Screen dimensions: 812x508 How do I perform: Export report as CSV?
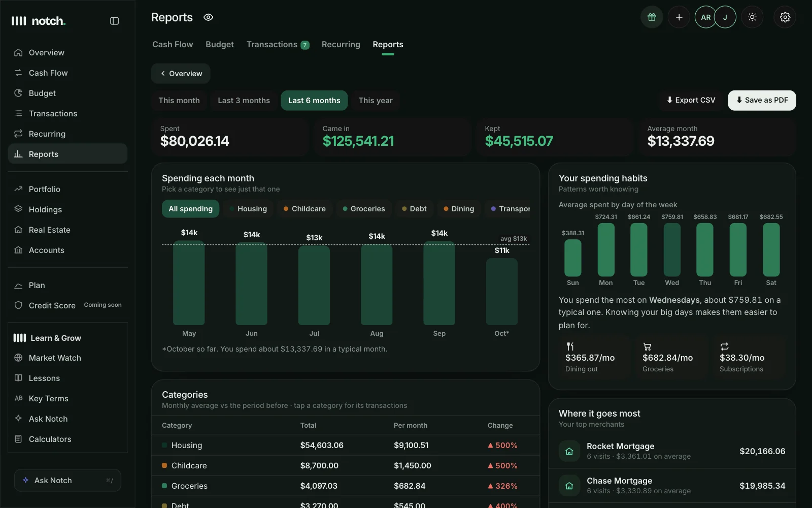(691, 100)
